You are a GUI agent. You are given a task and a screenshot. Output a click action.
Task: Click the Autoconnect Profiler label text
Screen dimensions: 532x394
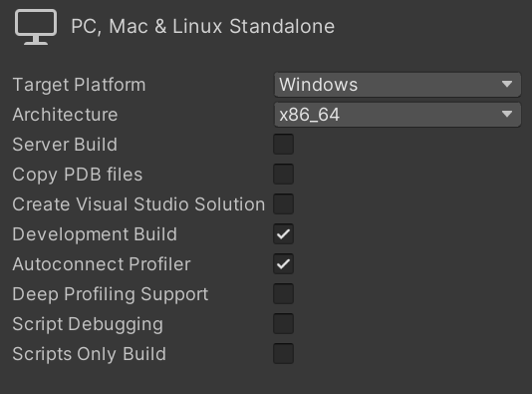tap(102, 264)
